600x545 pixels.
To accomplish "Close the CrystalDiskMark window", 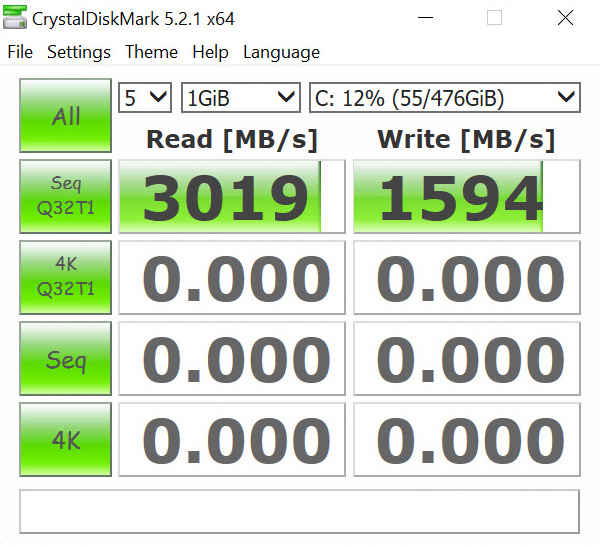I will click(x=565, y=18).
